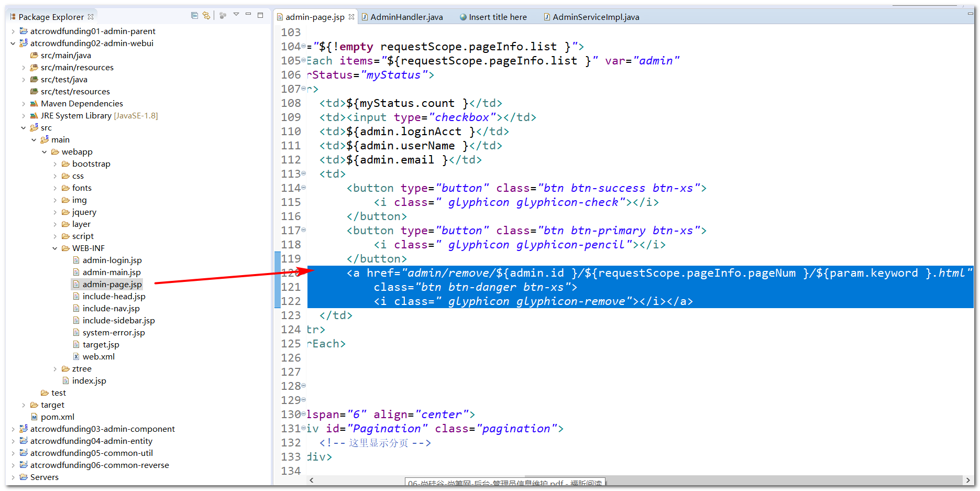This screenshot has height=491, width=980.
Task: Maximize the Package Explorer view
Action: point(260,15)
